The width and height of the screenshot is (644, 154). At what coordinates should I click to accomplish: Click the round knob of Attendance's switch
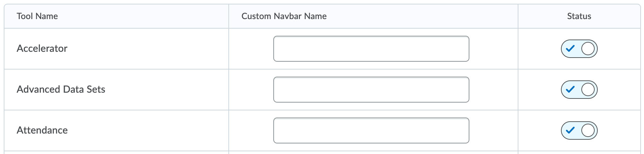pyautogui.click(x=588, y=130)
